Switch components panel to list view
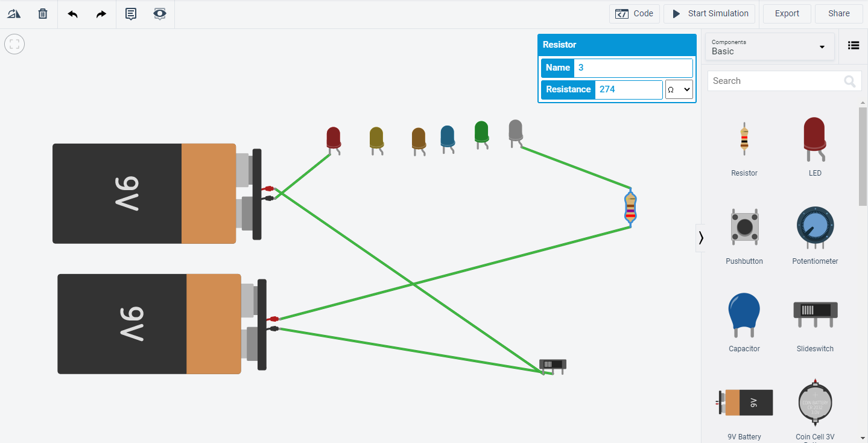The width and height of the screenshot is (868, 443). 853,45
